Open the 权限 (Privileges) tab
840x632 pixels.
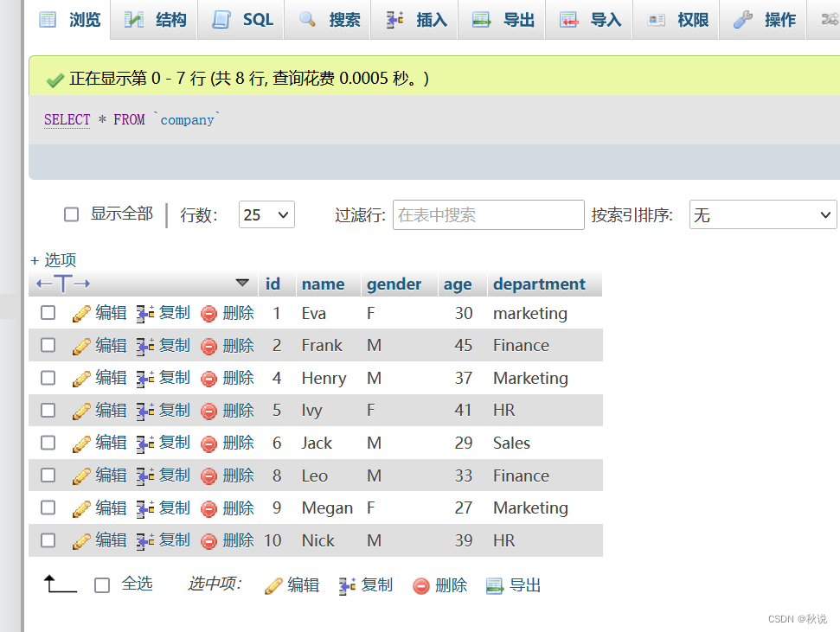pos(677,20)
